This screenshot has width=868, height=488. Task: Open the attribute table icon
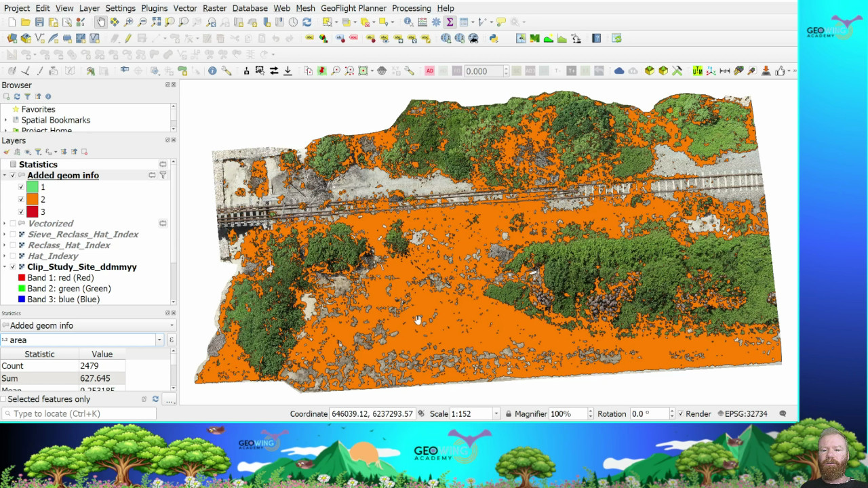tap(464, 22)
